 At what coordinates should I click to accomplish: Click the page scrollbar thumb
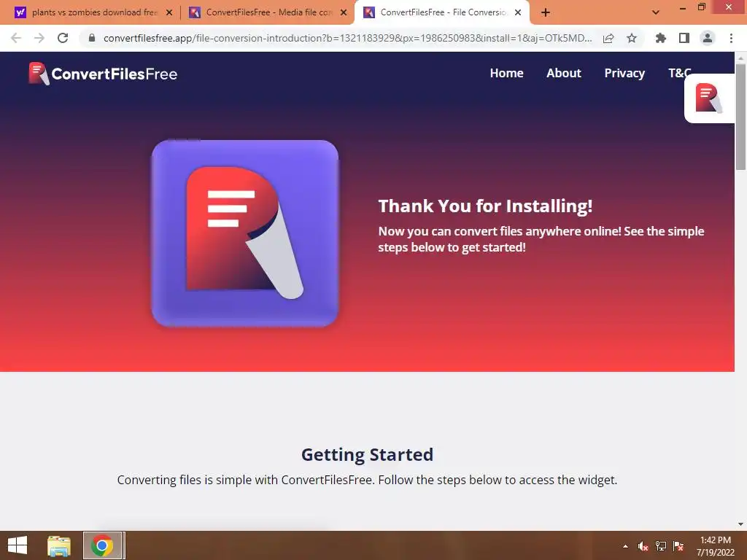tap(740, 117)
